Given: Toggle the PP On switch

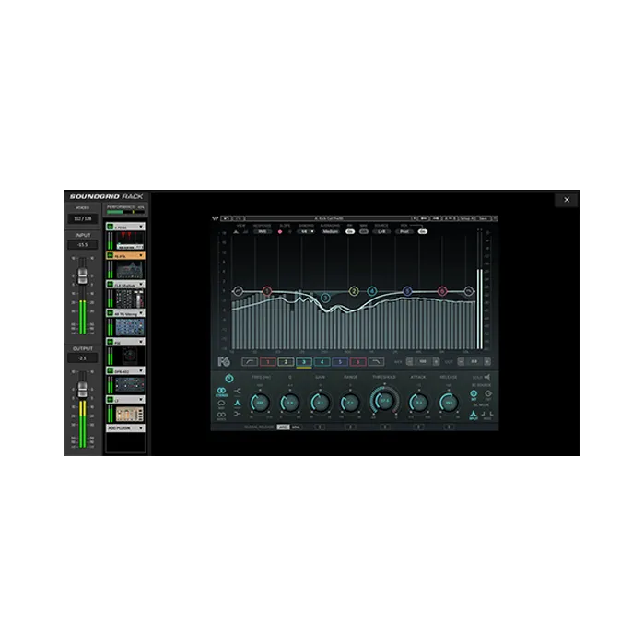Looking at the screenshot, I should tap(350, 231).
